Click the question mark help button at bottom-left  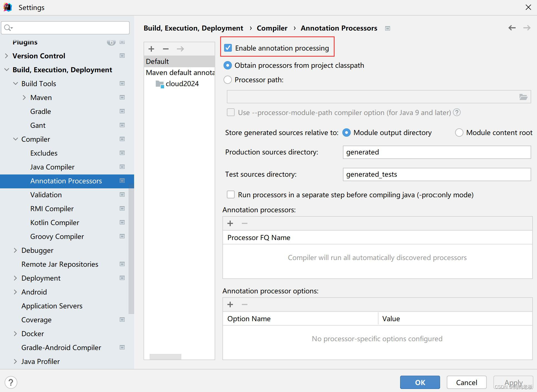[x=11, y=383]
